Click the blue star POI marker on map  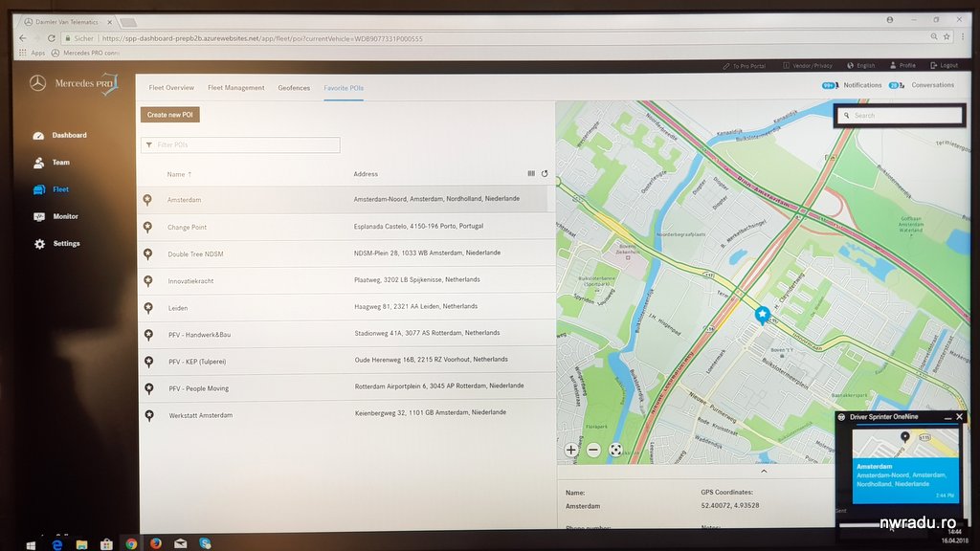point(762,315)
